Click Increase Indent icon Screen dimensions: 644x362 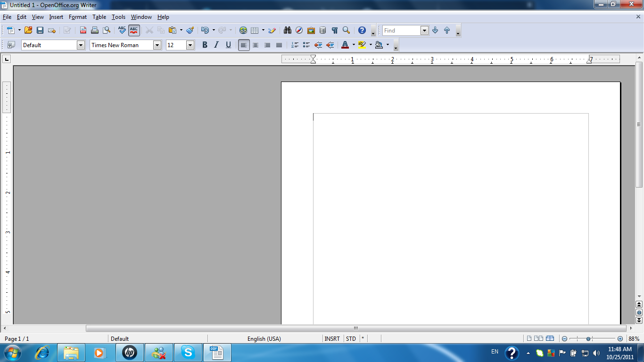pos(330,45)
